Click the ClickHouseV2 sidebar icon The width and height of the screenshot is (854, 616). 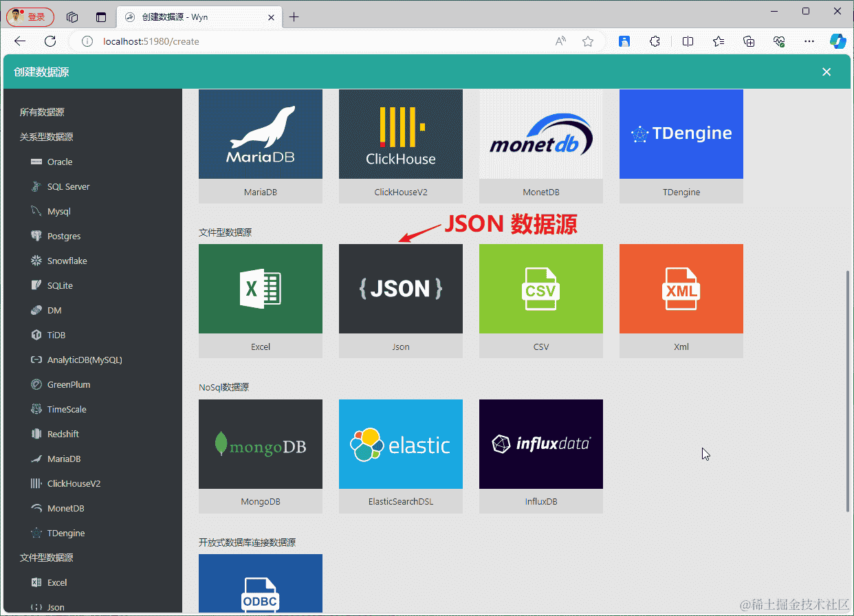[36, 483]
